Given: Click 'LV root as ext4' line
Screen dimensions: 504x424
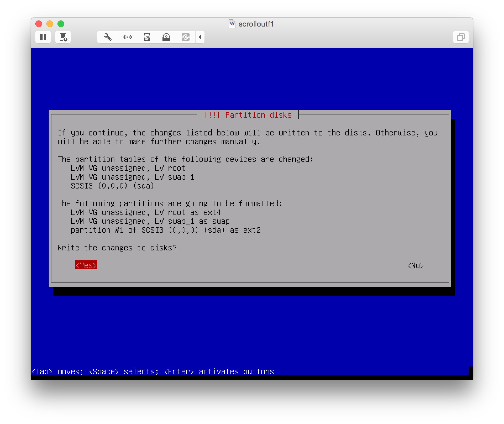Looking at the screenshot, I should (146, 212).
